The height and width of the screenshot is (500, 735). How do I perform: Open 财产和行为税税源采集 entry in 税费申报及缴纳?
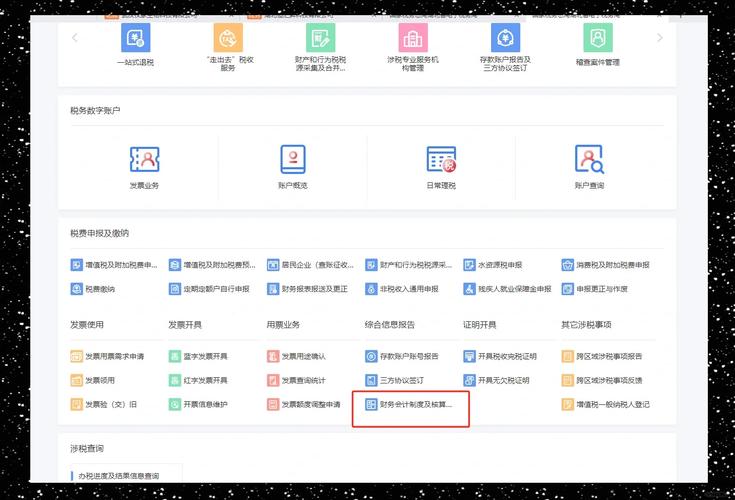[408, 265]
